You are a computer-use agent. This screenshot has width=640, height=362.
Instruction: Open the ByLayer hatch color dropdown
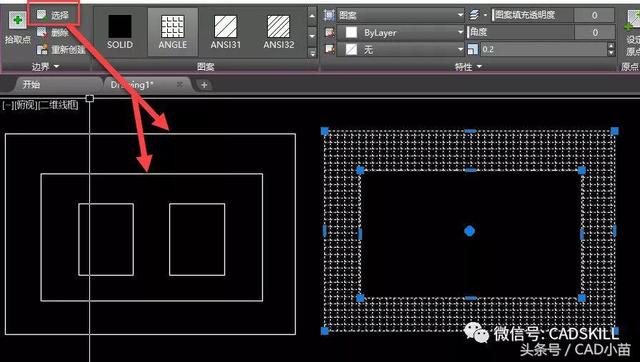coord(400,32)
